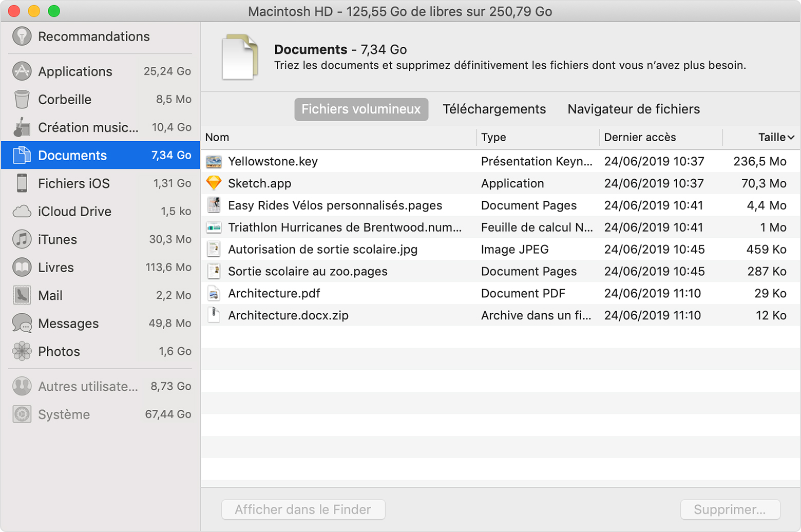
Task: Select the Photos flower icon
Action: (22, 351)
